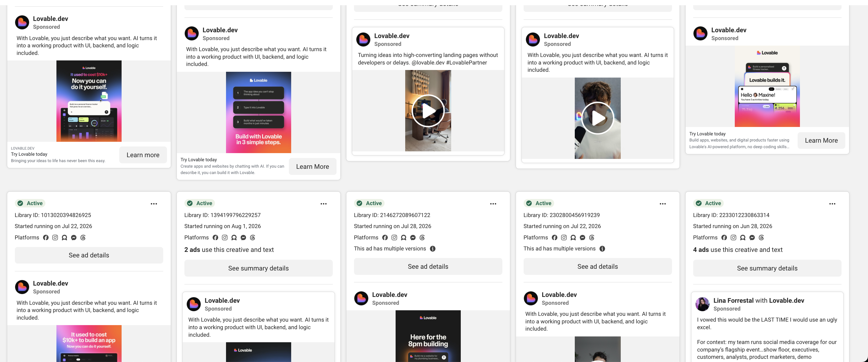868x362 pixels.
Task: Open three-dot menu for ad 2146272089607122
Action: pos(493,204)
